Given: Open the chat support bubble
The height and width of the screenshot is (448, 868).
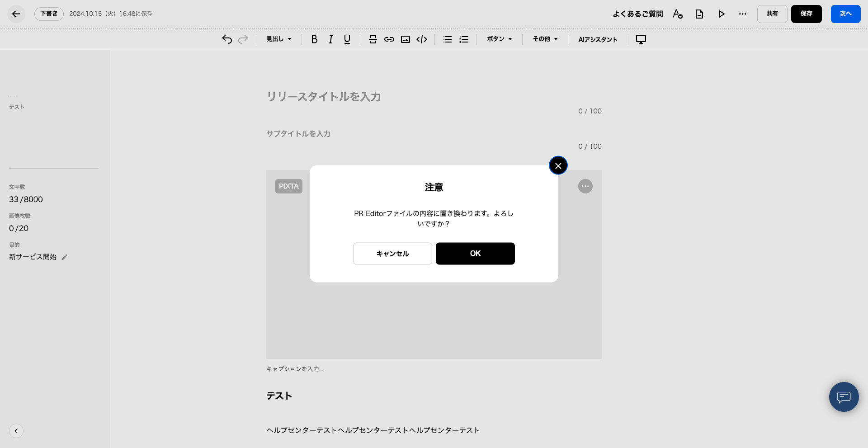Looking at the screenshot, I should click(x=844, y=397).
